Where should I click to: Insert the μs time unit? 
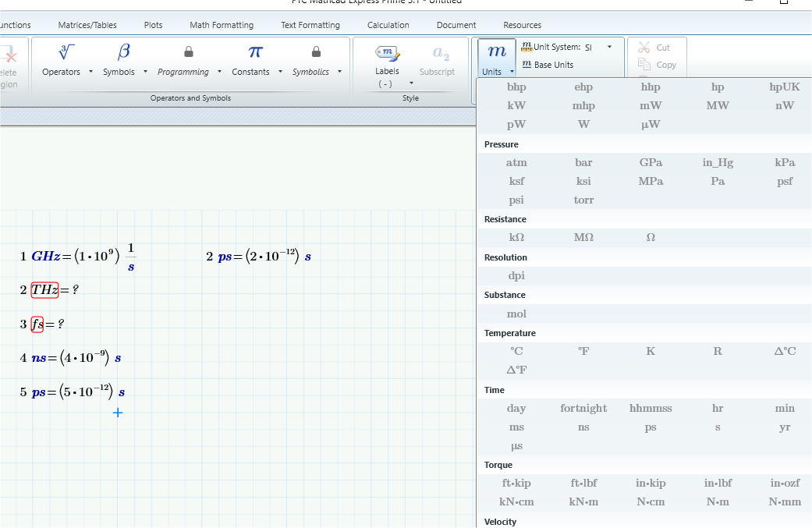point(516,446)
